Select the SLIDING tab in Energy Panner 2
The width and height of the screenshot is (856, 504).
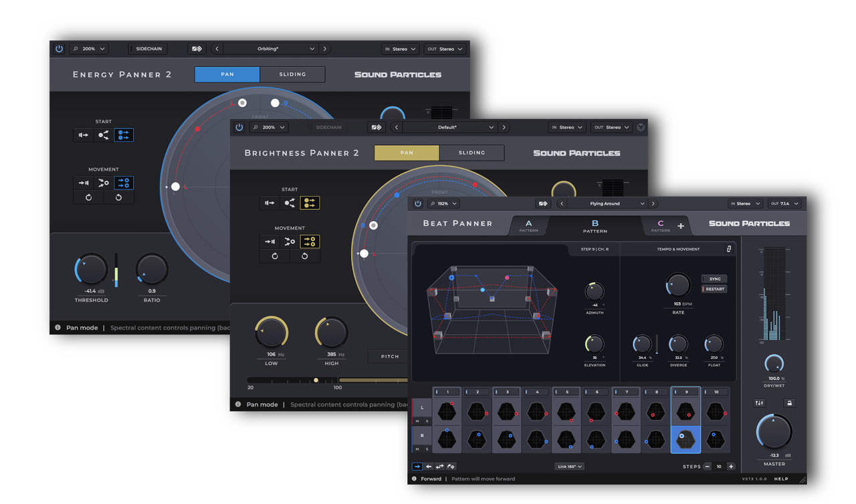292,74
